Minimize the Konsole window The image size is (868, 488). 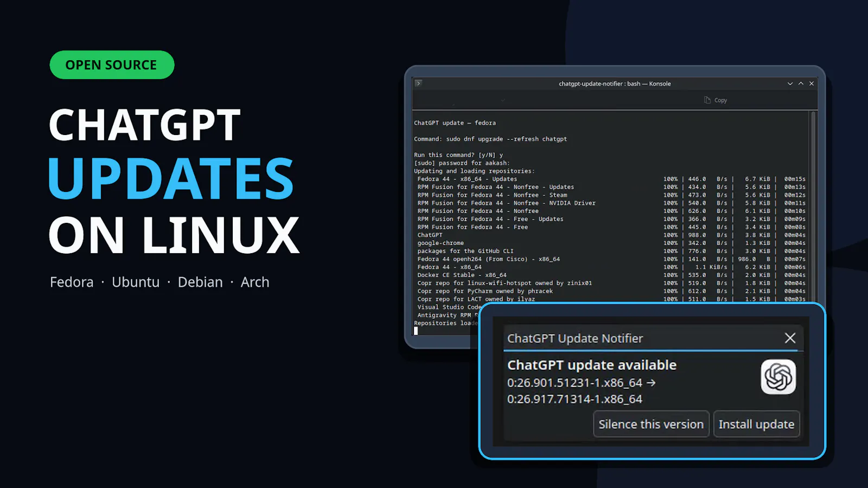click(790, 84)
